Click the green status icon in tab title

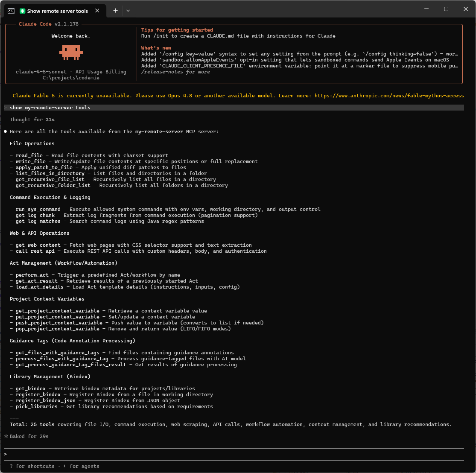(22, 11)
